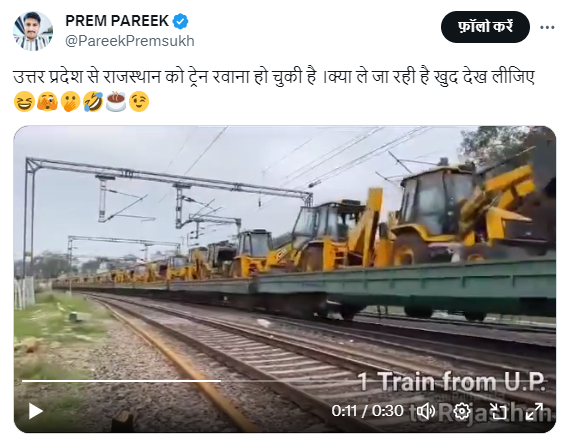
Task: Click the rolling-on-floor laughing emoji
Action: tap(93, 102)
